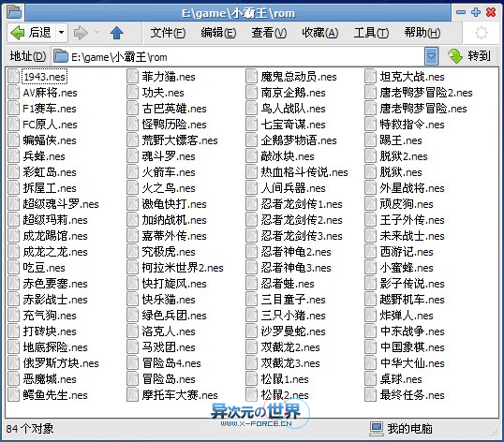Select file icon of 蝙蝠侠.nes
The image size is (504, 442).
click(x=13, y=140)
